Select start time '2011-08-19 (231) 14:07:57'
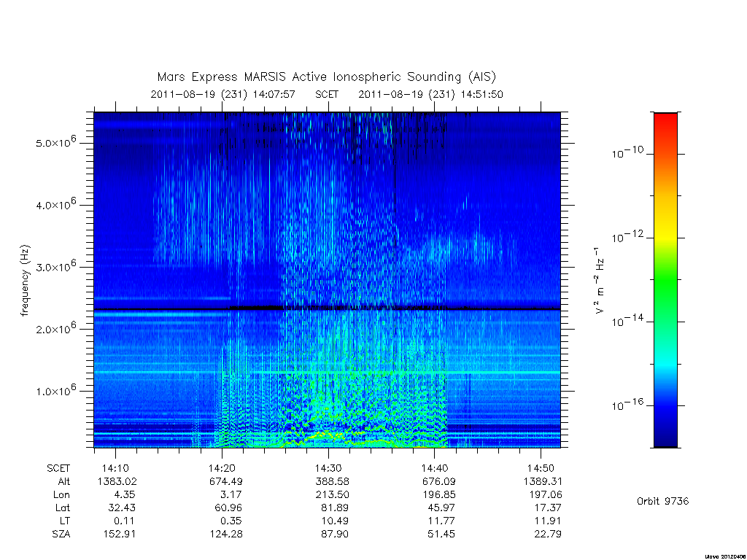 click(x=223, y=94)
